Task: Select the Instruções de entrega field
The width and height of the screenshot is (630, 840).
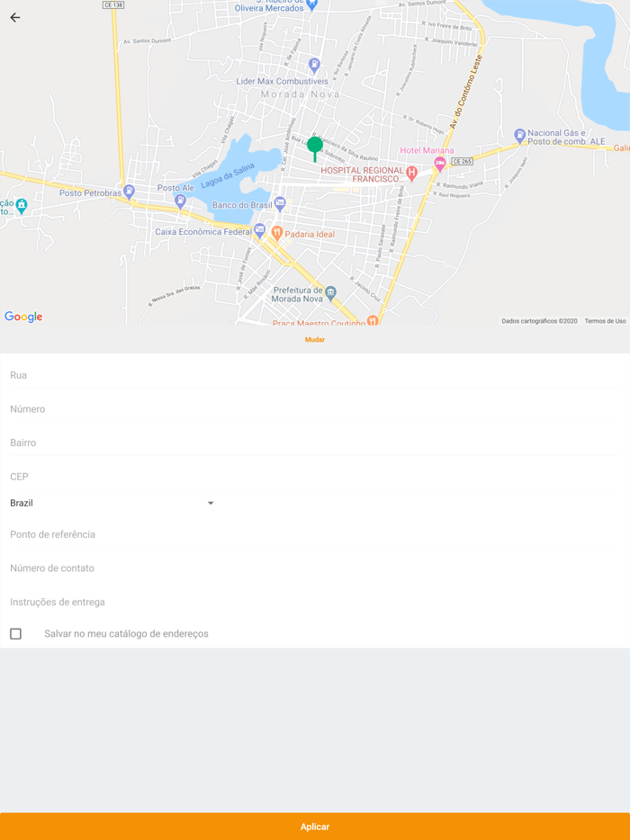Action: 315,602
